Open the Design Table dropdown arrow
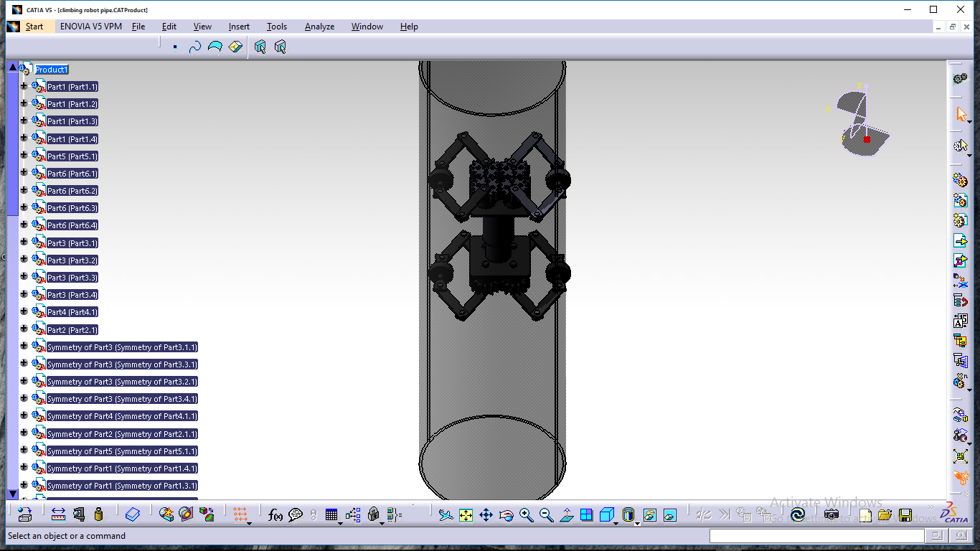Viewport: 980px width, 551px height. 340,523
